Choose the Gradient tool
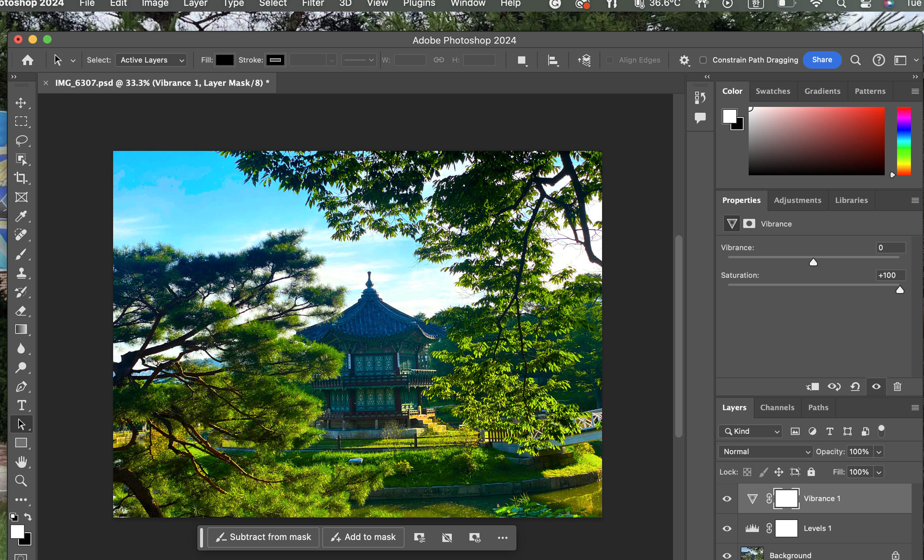 (21, 329)
